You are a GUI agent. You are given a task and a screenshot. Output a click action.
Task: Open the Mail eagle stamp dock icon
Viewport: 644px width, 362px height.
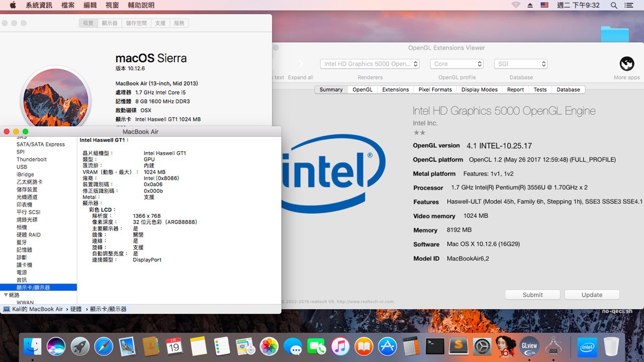tap(127, 346)
